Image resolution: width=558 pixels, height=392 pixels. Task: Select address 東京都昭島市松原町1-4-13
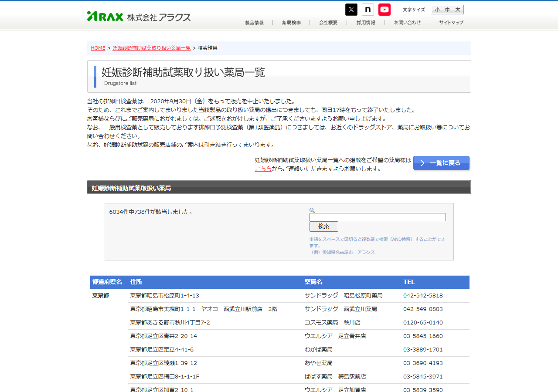(165, 296)
